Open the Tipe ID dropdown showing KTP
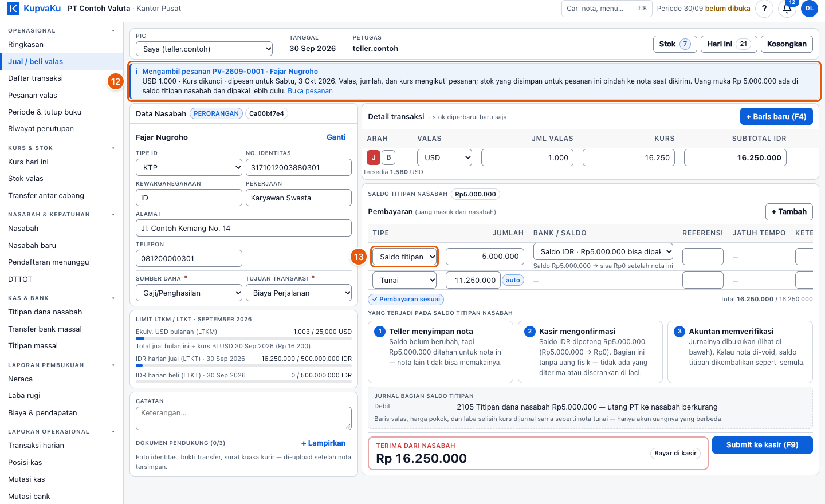The width and height of the screenshot is (825, 504). tap(189, 167)
